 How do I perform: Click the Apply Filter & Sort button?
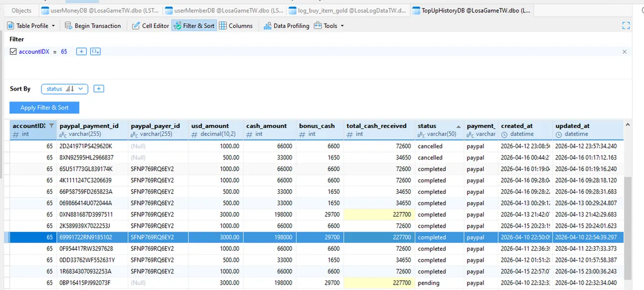coord(45,107)
